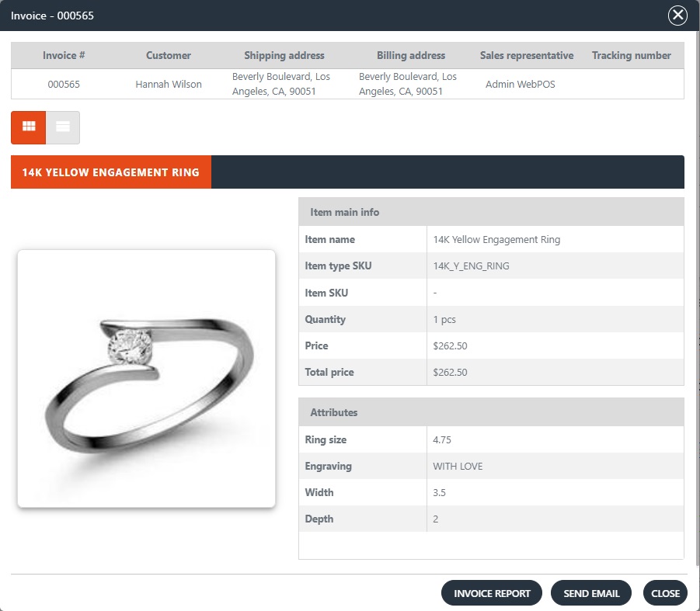700x611 pixels.
Task: Click the Billing address column header
Action: point(411,56)
